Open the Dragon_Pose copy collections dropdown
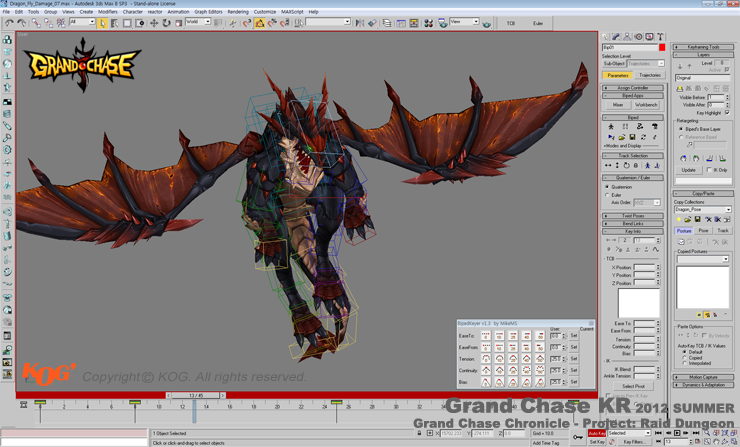The image size is (740, 447). point(703,209)
